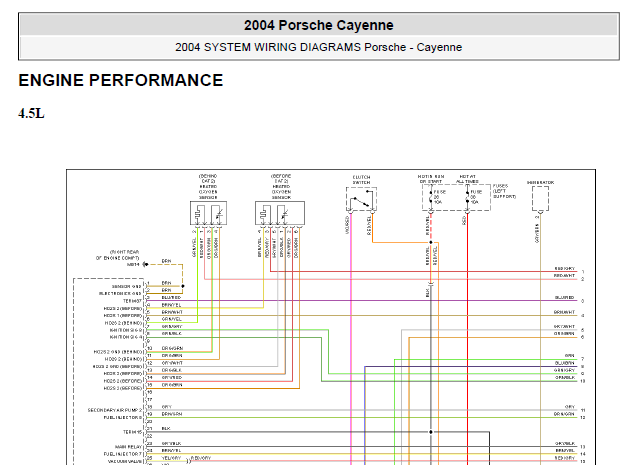This screenshot has height=465, width=630.
Task: Click the before-CAT 2 heated oxygen sensor box
Action: click(280, 213)
